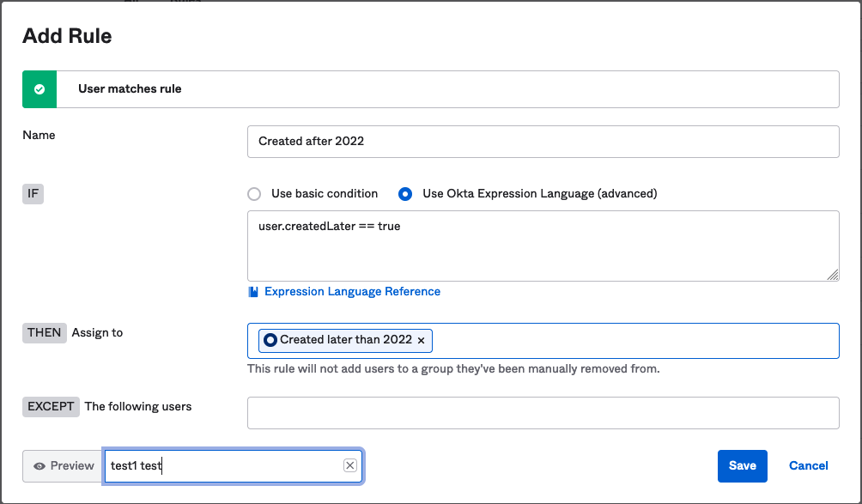Click the gray IF condition label
The width and height of the screenshot is (862, 504).
point(33,194)
